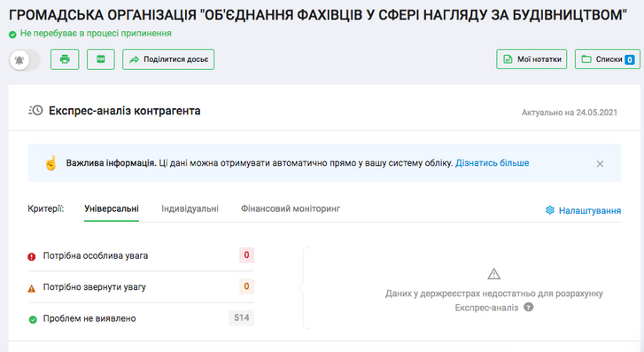644x352 pixels.
Task: Click the gear icon beside Налаштування
Action: pos(550,210)
